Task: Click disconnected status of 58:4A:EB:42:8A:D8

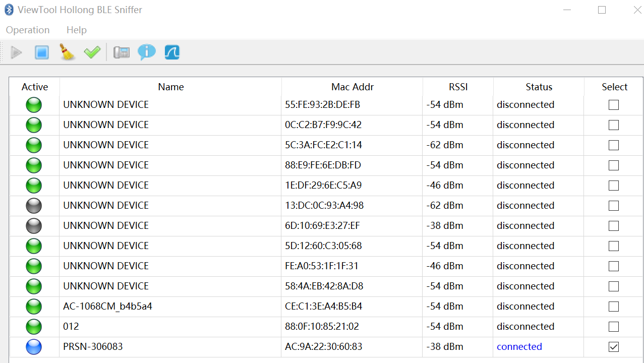Action: pyautogui.click(x=525, y=286)
